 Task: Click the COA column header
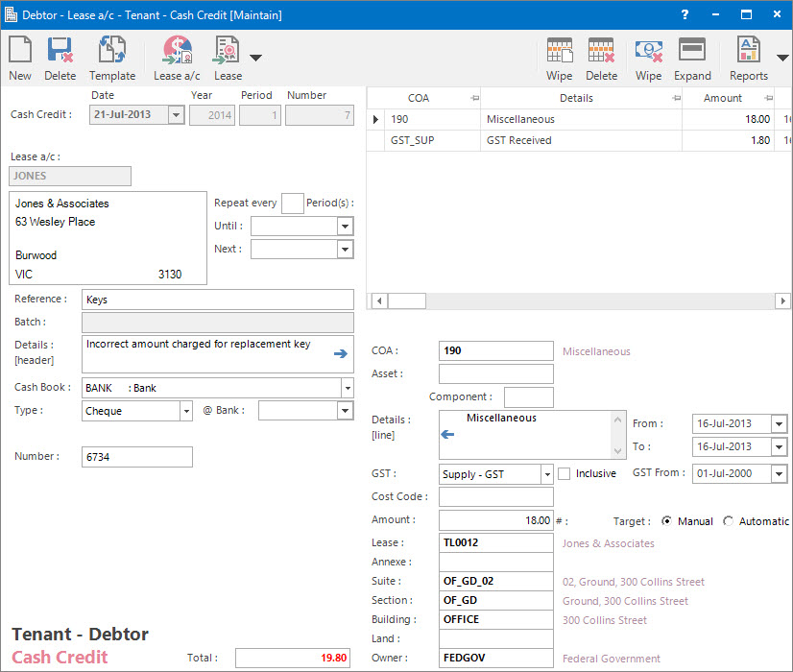[423, 98]
